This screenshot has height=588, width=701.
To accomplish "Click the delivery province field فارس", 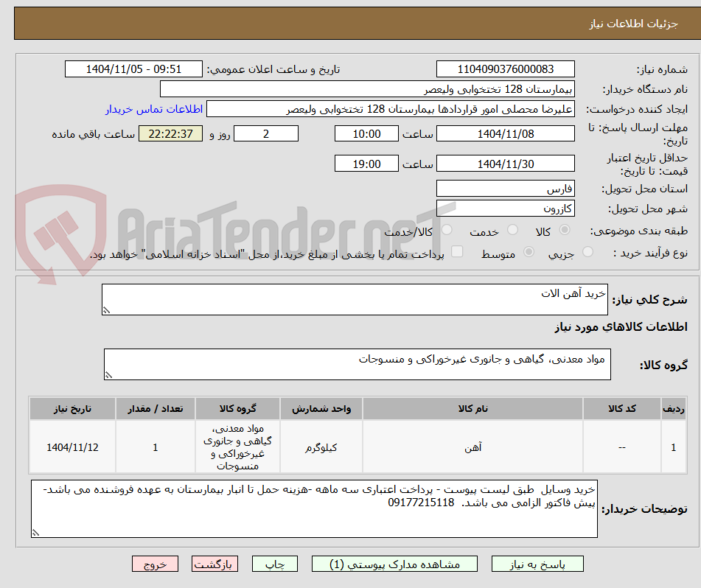I will click(505, 189).
